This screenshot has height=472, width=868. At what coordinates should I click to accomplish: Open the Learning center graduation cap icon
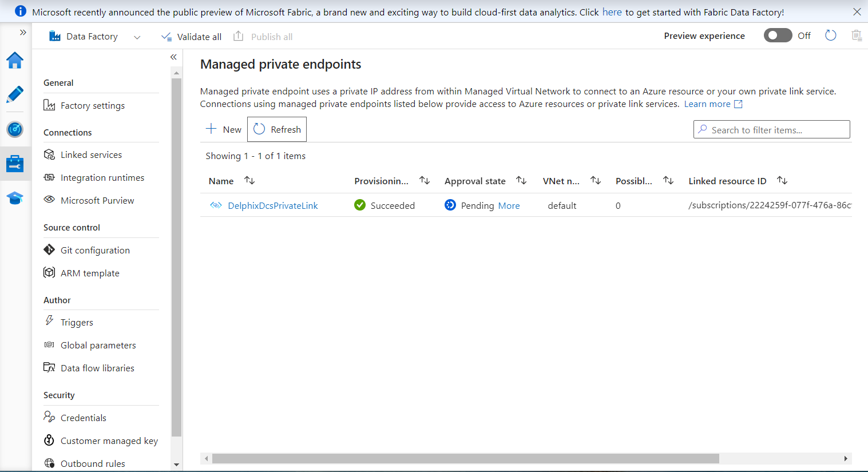coord(15,198)
